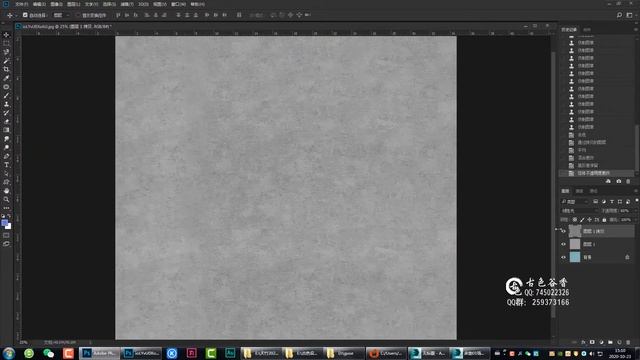640x360 pixels.
Task: Switch to the Channels tab
Action: pos(579,191)
